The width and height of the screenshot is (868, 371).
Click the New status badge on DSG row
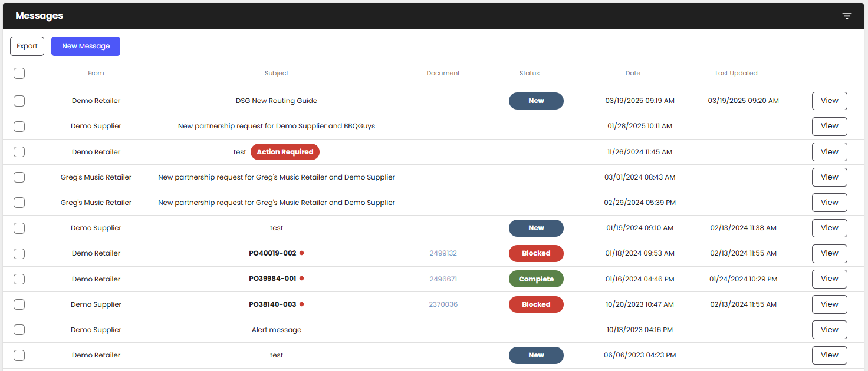[536, 101]
